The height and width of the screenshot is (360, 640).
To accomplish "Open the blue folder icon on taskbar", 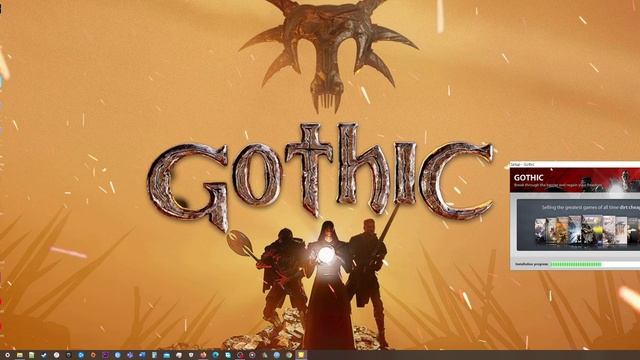I will (167, 355).
